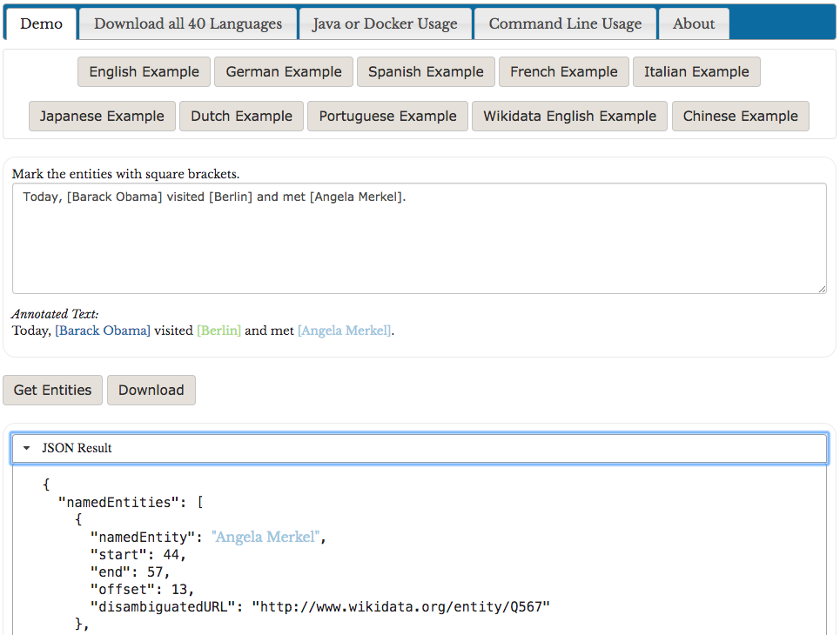Load the Chinese Example
This screenshot has width=840, height=635.
(x=741, y=117)
